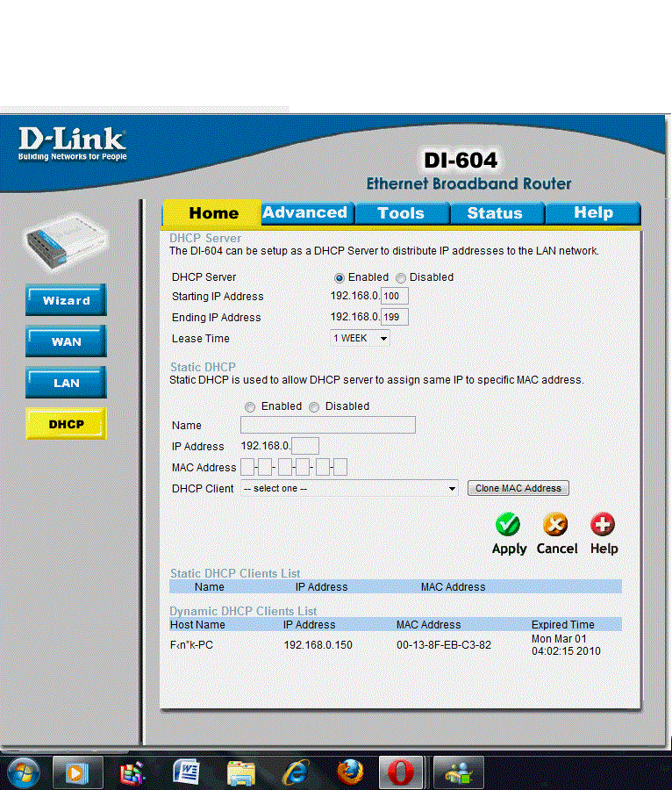The image size is (672, 790).
Task: Click the Ending IP Address field
Action: click(x=394, y=317)
